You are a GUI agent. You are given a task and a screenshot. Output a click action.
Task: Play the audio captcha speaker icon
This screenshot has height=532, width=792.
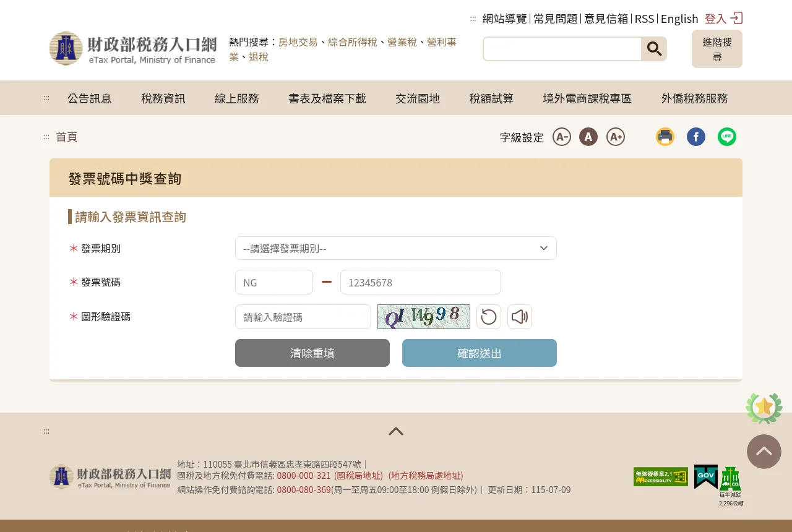[520, 317]
